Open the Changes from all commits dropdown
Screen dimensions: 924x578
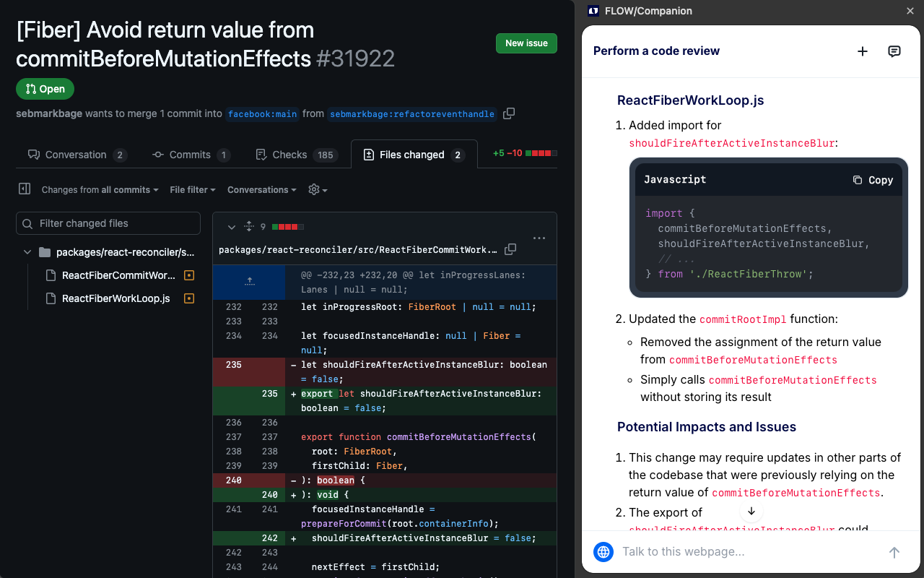[100, 190]
